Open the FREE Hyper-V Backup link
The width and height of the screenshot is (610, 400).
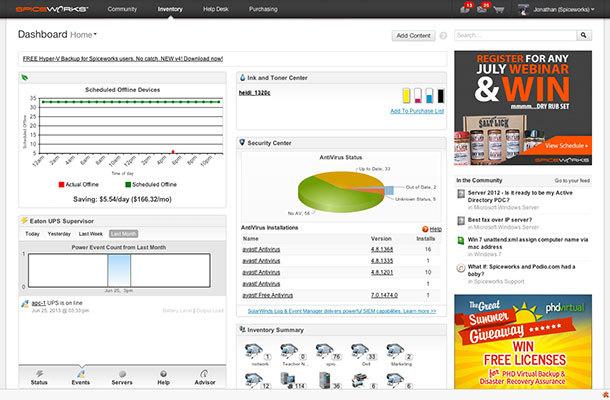(x=123, y=59)
